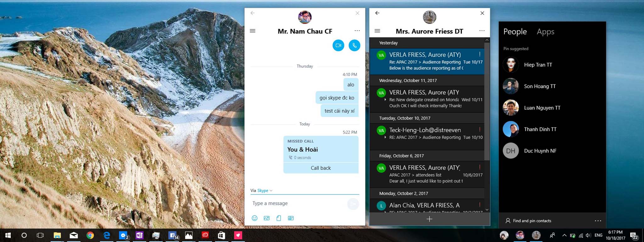Switch to the Apps tab
Viewport: 644px width, 242px height.
tap(546, 32)
